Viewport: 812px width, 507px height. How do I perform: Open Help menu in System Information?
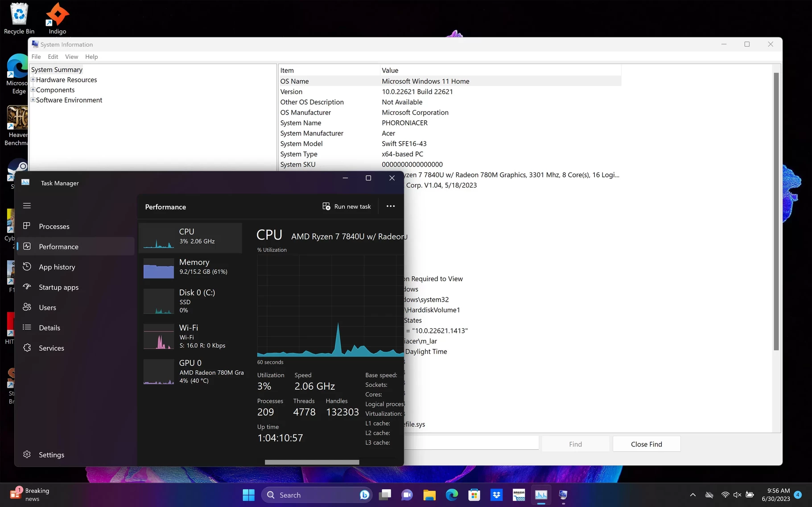(x=91, y=57)
